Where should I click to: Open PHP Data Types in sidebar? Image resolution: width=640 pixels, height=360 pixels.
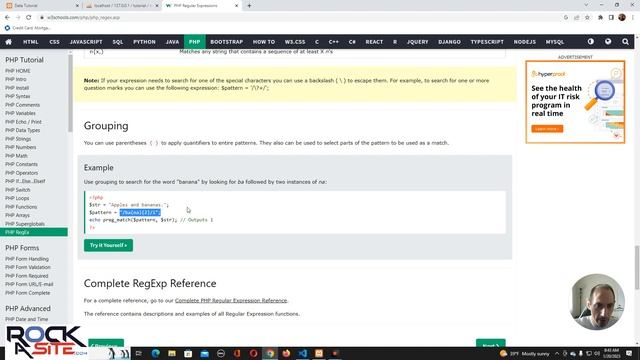tap(22, 130)
